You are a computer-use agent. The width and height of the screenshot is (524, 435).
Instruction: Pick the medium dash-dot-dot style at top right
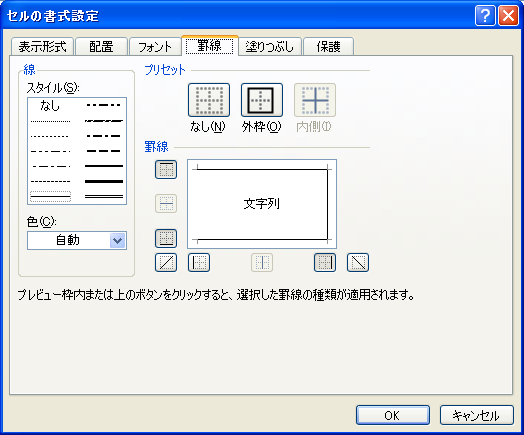(104, 105)
